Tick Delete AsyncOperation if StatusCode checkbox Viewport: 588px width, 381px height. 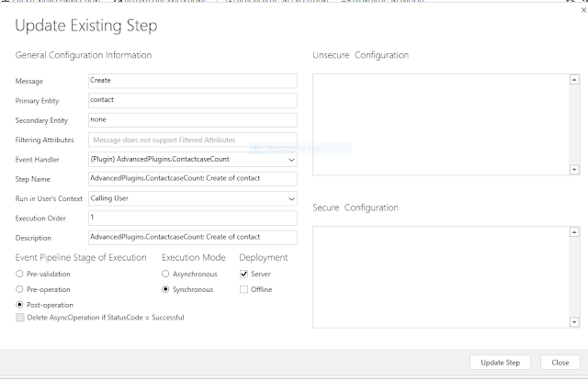tap(20, 318)
